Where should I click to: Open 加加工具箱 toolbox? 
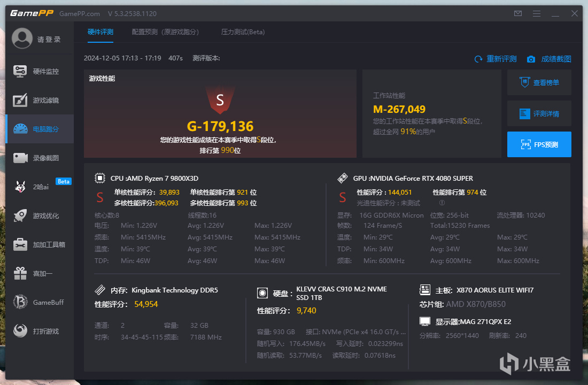[40, 245]
